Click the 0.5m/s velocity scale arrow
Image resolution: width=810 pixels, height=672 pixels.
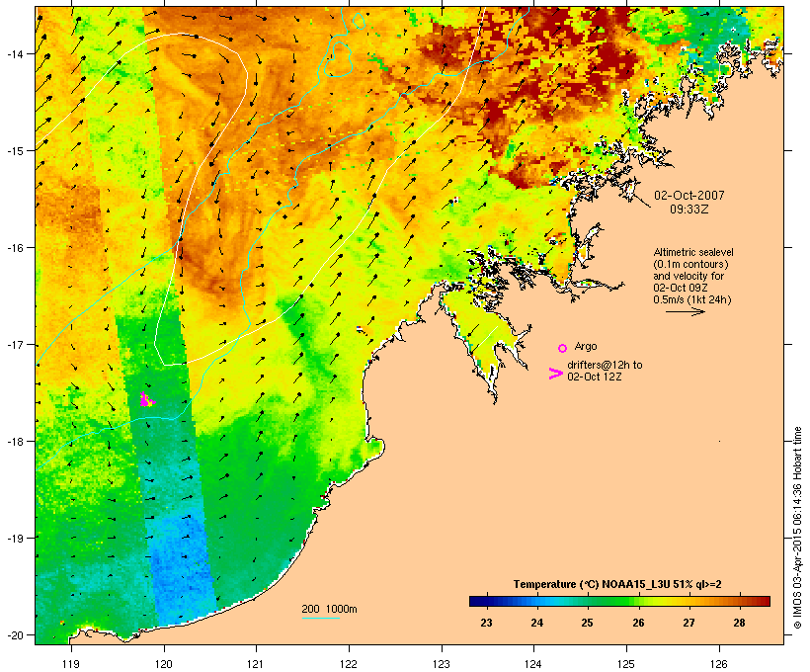tap(686, 311)
